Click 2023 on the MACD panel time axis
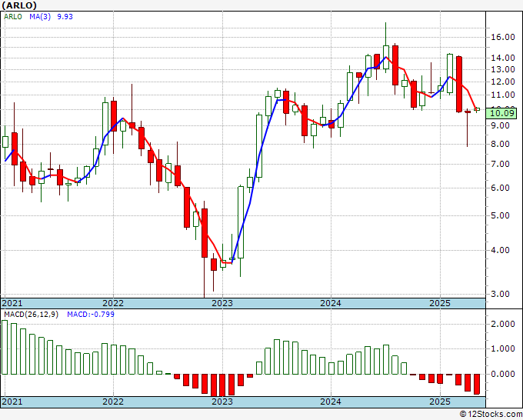This screenshot has width=523, height=420. (x=222, y=402)
